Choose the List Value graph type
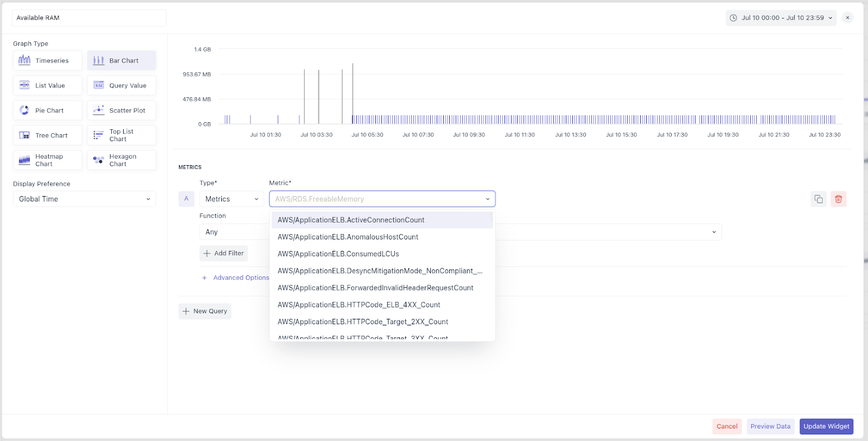868x441 pixels. (x=48, y=85)
